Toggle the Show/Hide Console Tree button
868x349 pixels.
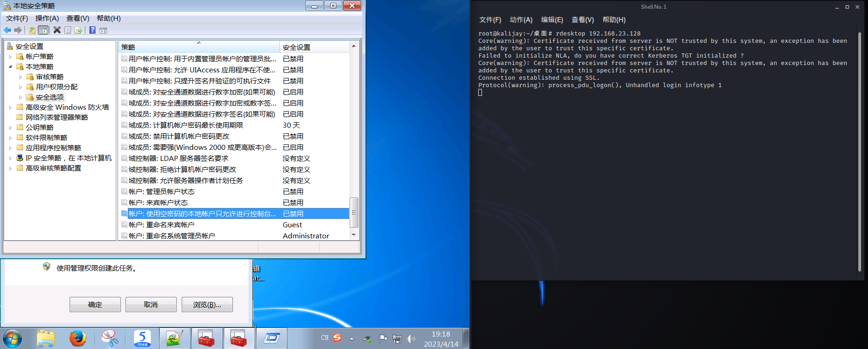(43, 30)
